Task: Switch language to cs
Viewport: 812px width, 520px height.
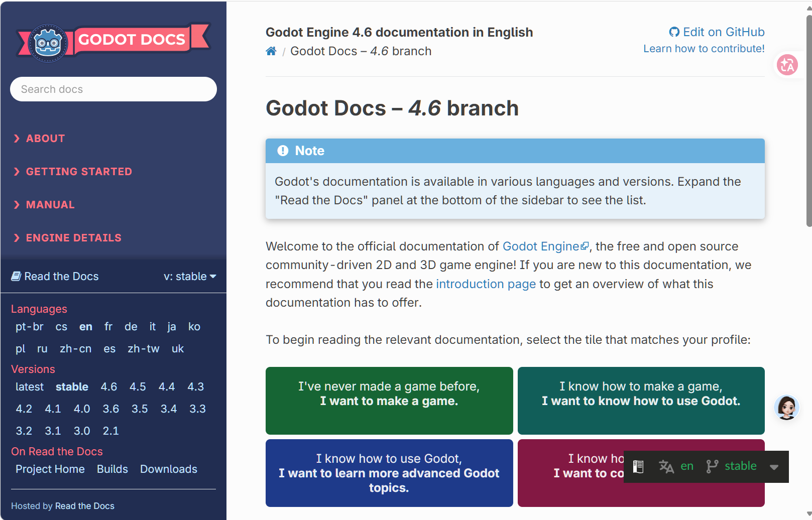Action: click(61, 327)
